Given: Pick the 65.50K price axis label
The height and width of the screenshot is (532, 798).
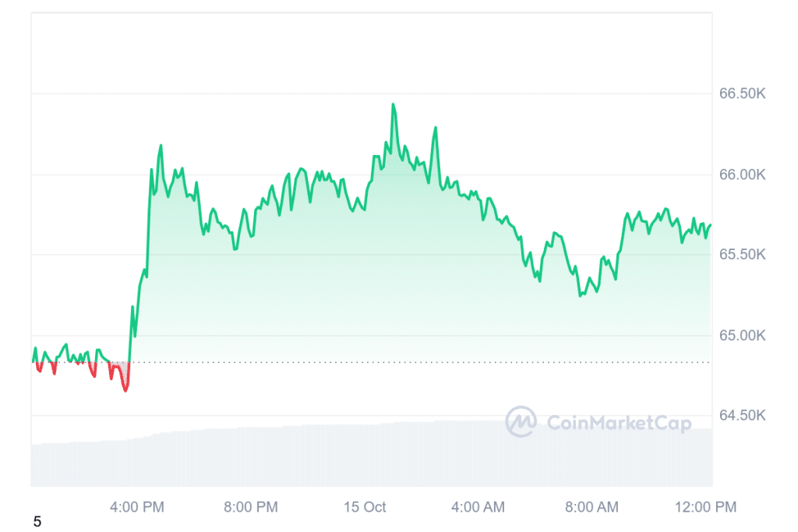Looking at the screenshot, I should [x=742, y=255].
